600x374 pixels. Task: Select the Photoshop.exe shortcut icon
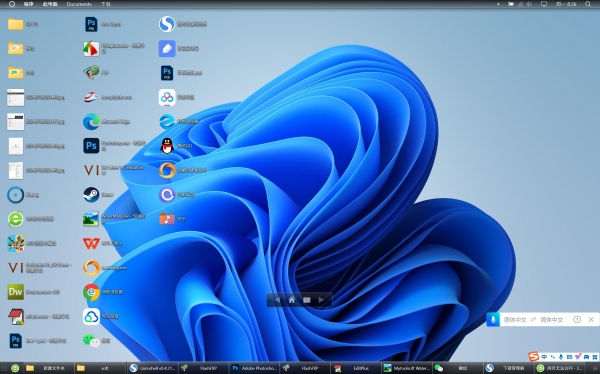coord(91,146)
